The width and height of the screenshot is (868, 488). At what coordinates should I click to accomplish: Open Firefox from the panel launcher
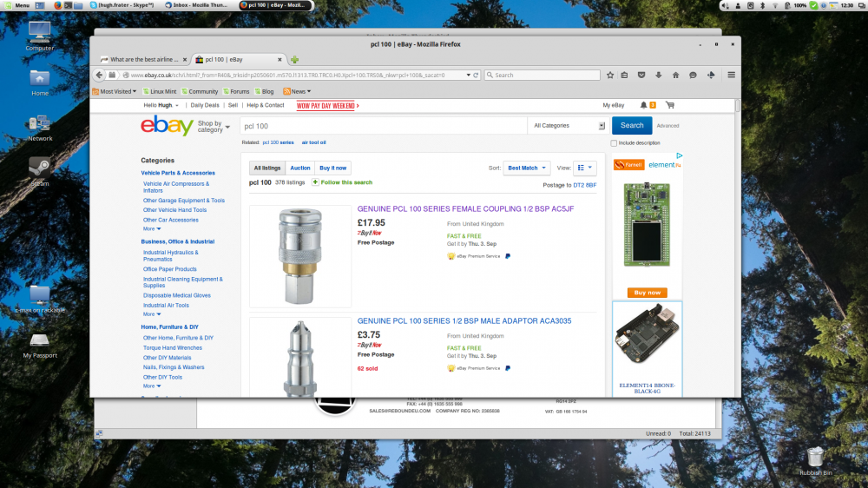[57, 5]
